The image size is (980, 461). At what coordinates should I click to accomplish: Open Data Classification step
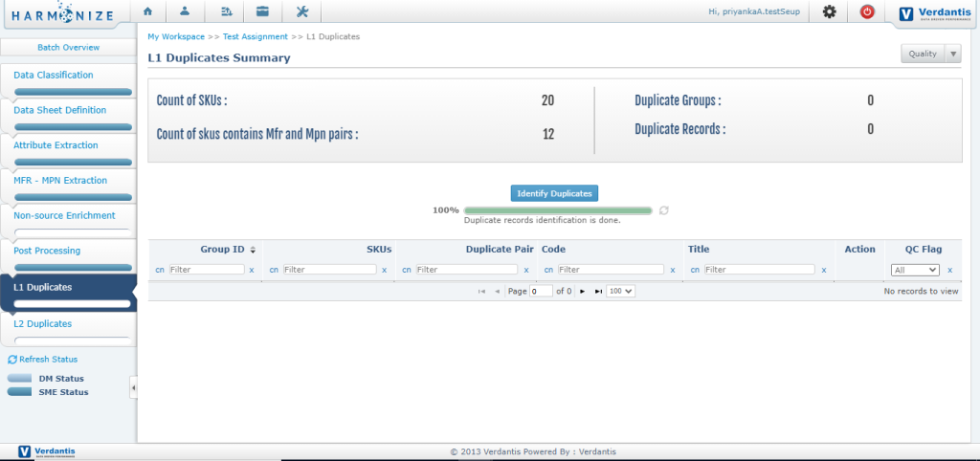[54, 75]
